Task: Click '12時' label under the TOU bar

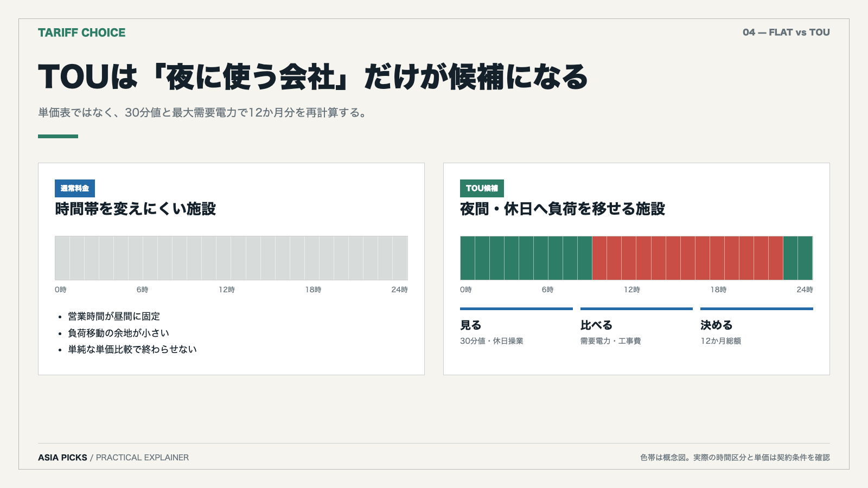Action: (x=632, y=290)
